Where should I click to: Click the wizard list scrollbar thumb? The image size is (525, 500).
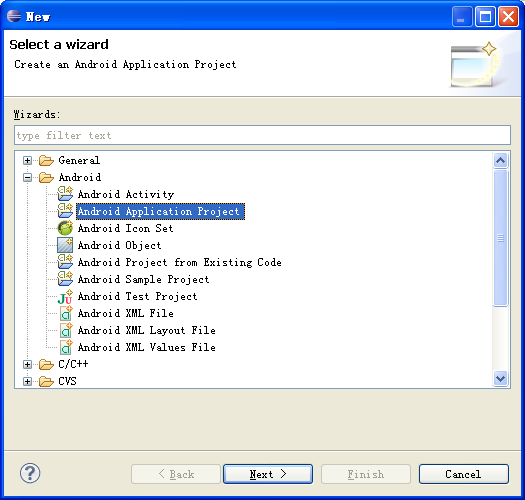tap(501, 238)
